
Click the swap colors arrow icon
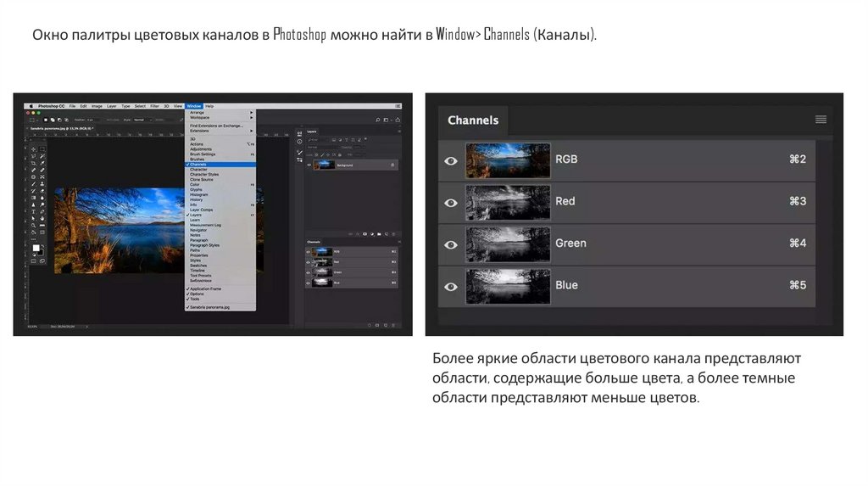[x=42, y=246]
